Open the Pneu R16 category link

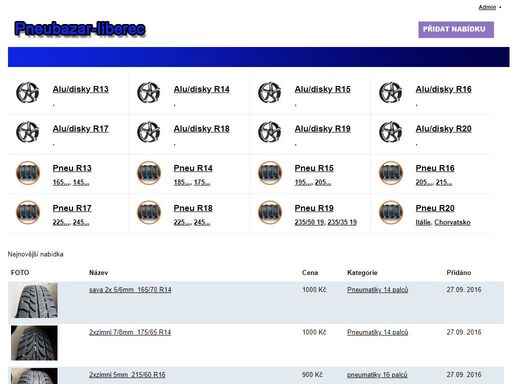[435, 168]
